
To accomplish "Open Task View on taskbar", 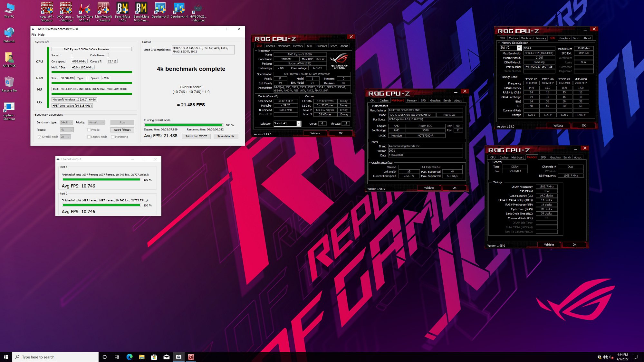I will point(117,357).
